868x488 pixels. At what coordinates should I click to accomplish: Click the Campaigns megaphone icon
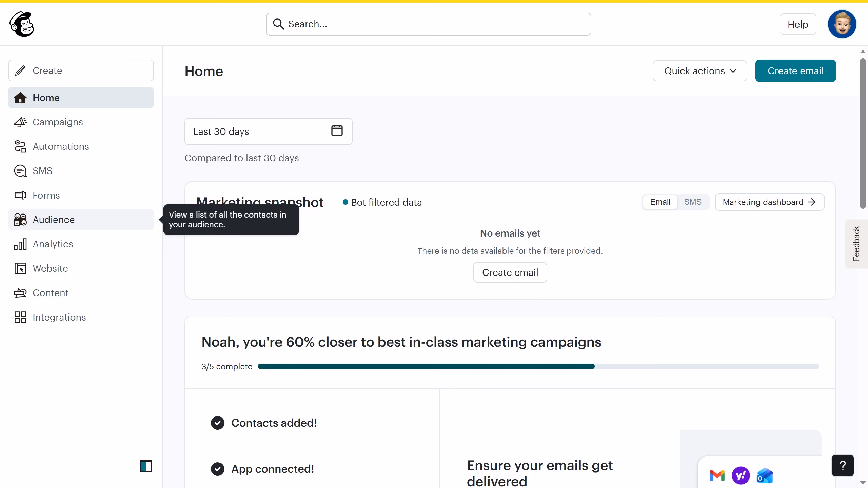20,122
